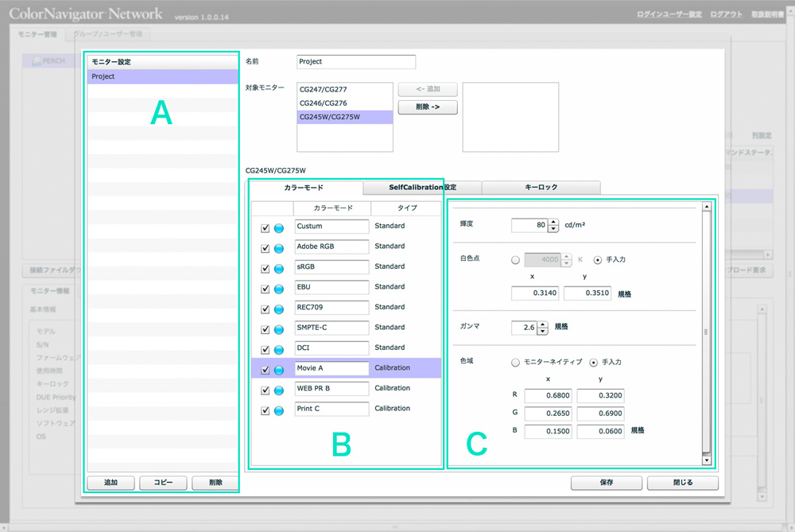Screen dimensions: 795x532
Task: Select CG246/CG276 in the target monitor list
Action: (345, 103)
